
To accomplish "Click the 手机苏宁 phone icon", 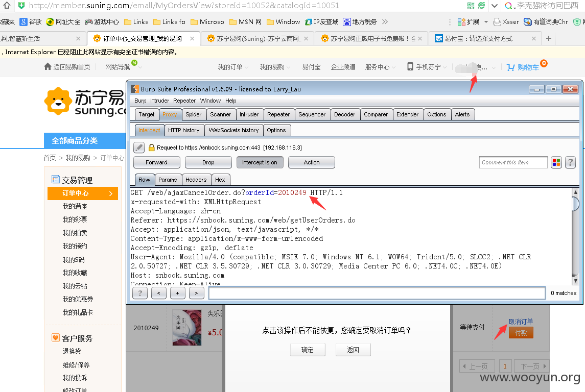I will click(x=410, y=67).
